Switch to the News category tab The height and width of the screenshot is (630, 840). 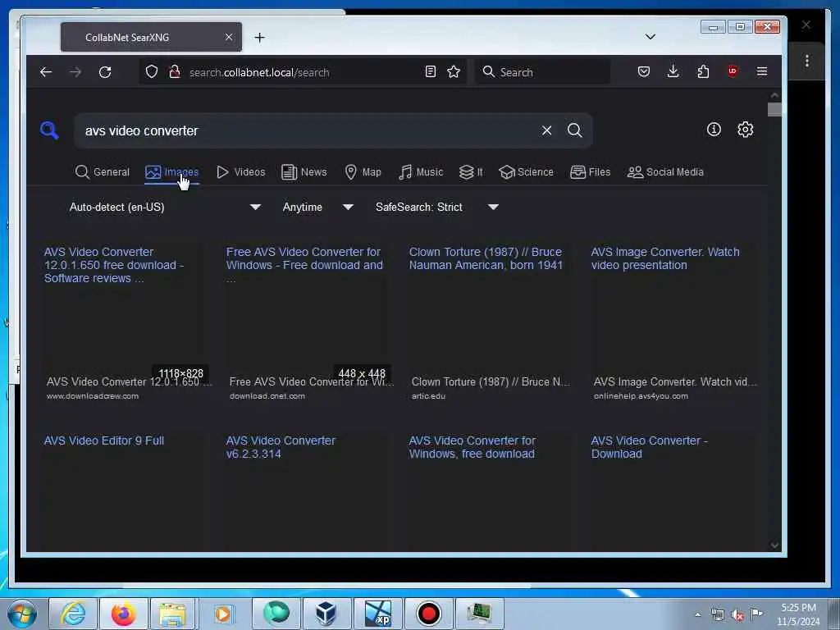(304, 172)
